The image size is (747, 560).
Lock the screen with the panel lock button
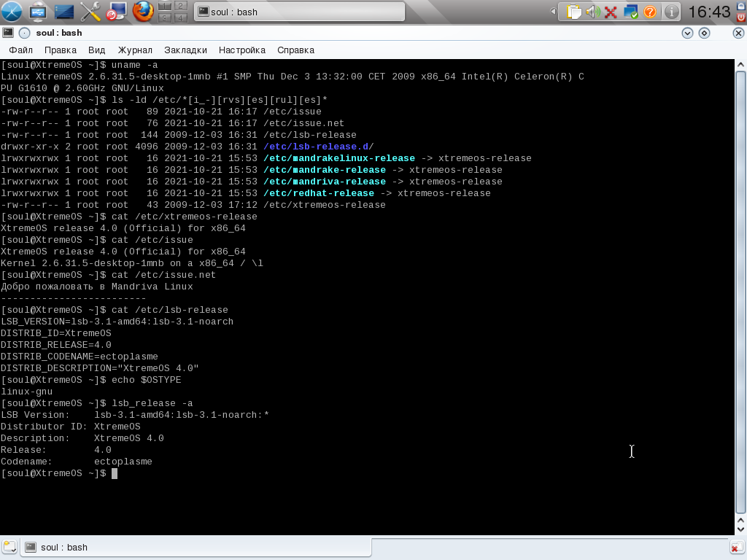742,5
